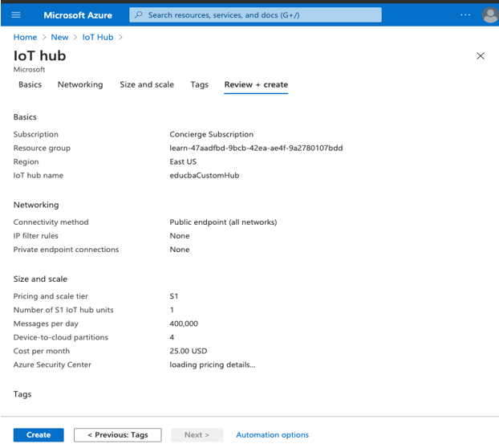Open the Size and scale tab

click(x=147, y=84)
